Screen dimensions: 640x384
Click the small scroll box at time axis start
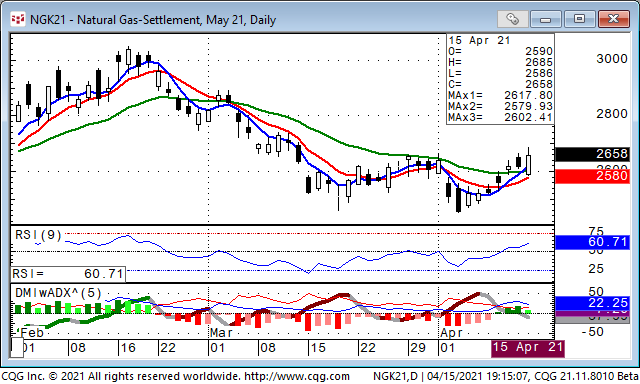pyautogui.click(x=17, y=348)
